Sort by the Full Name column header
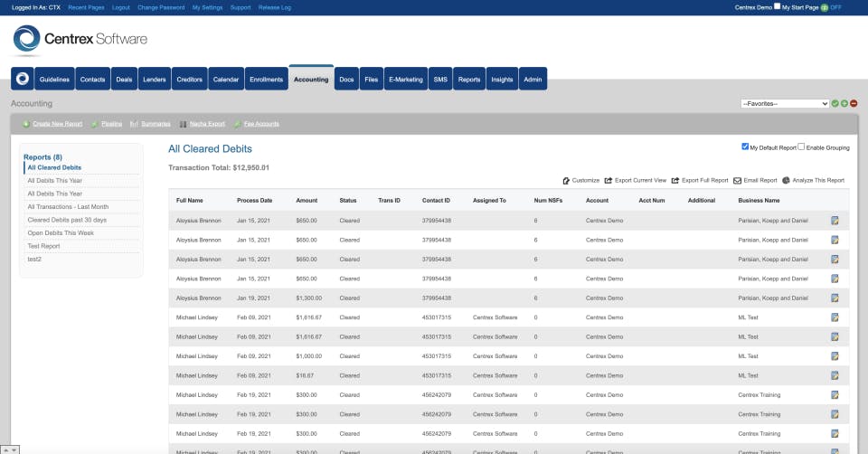The width and height of the screenshot is (868, 454). (x=189, y=201)
